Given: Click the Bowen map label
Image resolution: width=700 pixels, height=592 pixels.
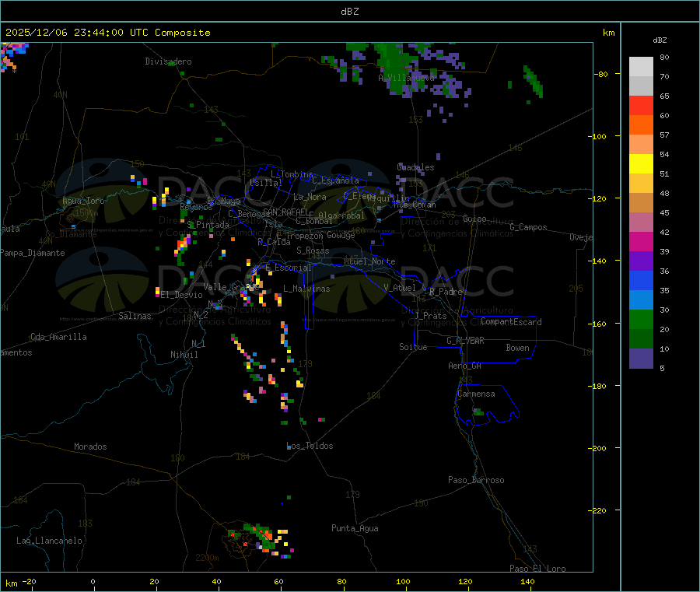Looking at the screenshot, I should tap(517, 348).
